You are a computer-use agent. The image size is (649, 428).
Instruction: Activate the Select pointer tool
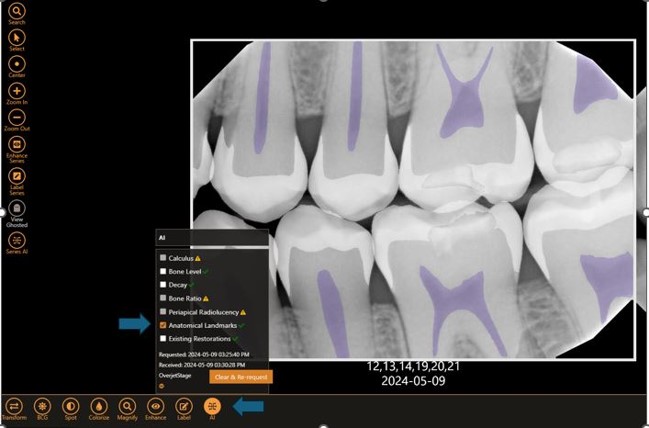click(x=17, y=38)
